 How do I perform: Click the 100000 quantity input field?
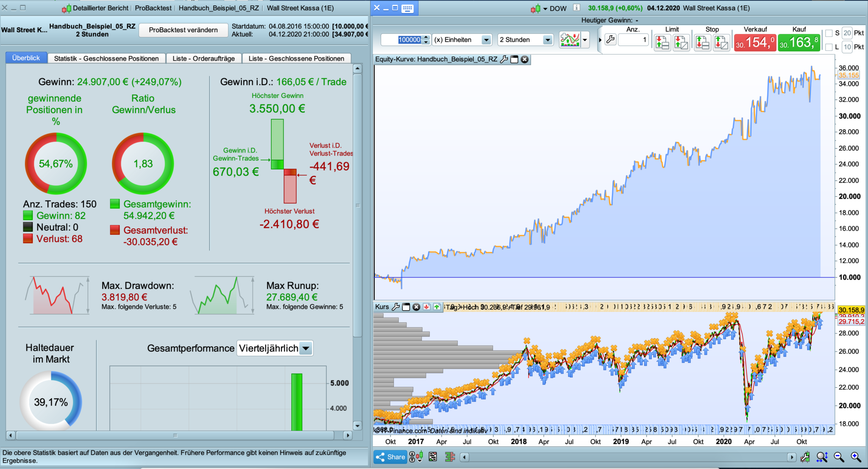click(x=406, y=40)
